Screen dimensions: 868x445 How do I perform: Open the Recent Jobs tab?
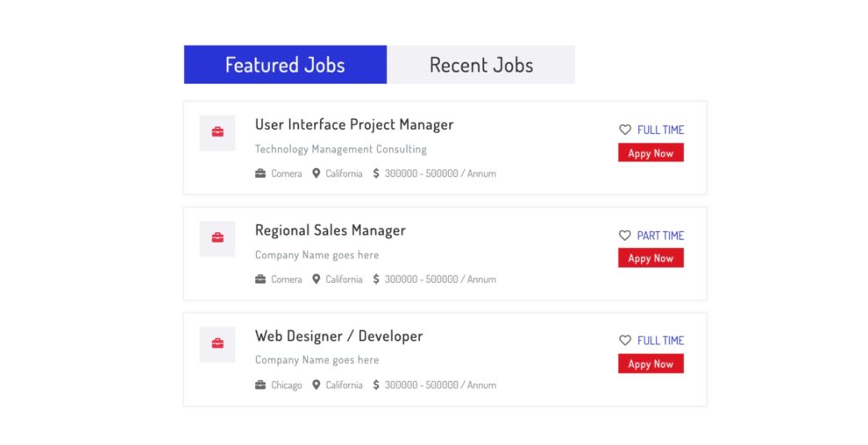pos(480,65)
